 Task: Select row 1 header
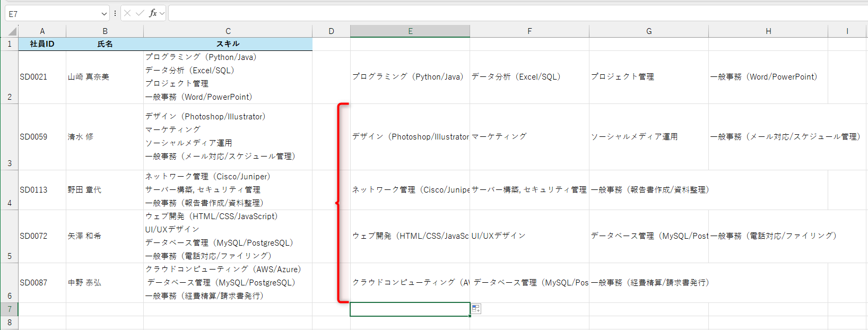[x=9, y=44]
